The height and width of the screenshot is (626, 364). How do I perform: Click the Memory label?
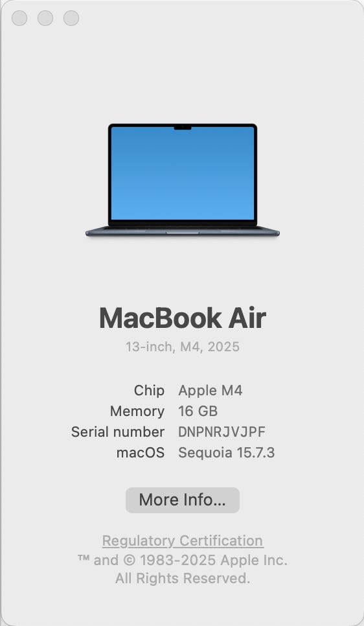pyautogui.click(x=137, y=412)
